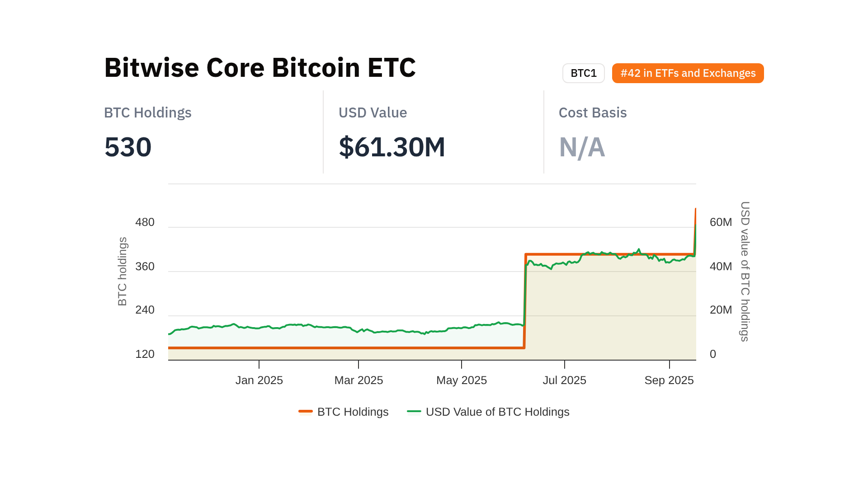Viewport: 868px width, 488px height.
Task: Click the 60M tick on right axis
Action: coord(721,222)
